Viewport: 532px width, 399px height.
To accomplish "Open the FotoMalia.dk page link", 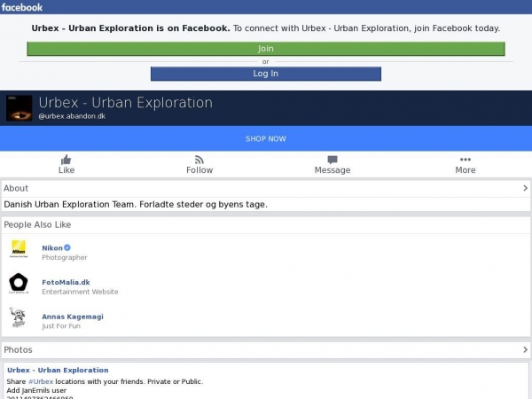I will [66, 282].
